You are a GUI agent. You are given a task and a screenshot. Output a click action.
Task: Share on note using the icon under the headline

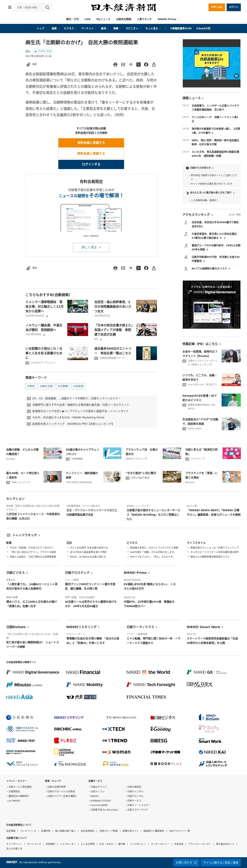coord(131,64)
